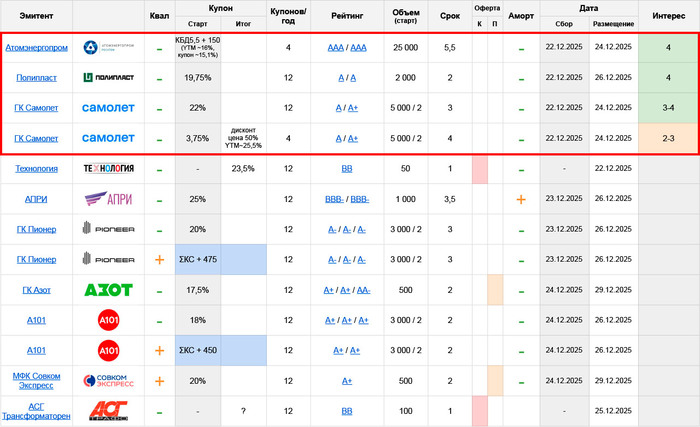Open the Полипласт issuer link
The height and width of the screenshot is (427, 700).
37,78
